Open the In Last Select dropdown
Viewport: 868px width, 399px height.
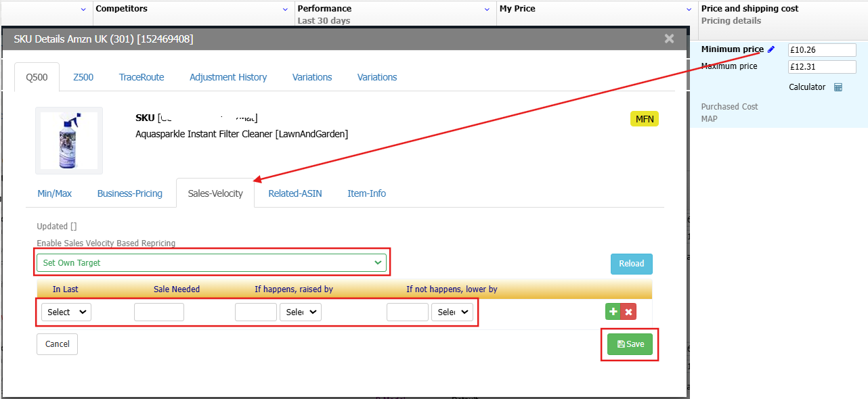pyautogui.click(x=66, y=312)
